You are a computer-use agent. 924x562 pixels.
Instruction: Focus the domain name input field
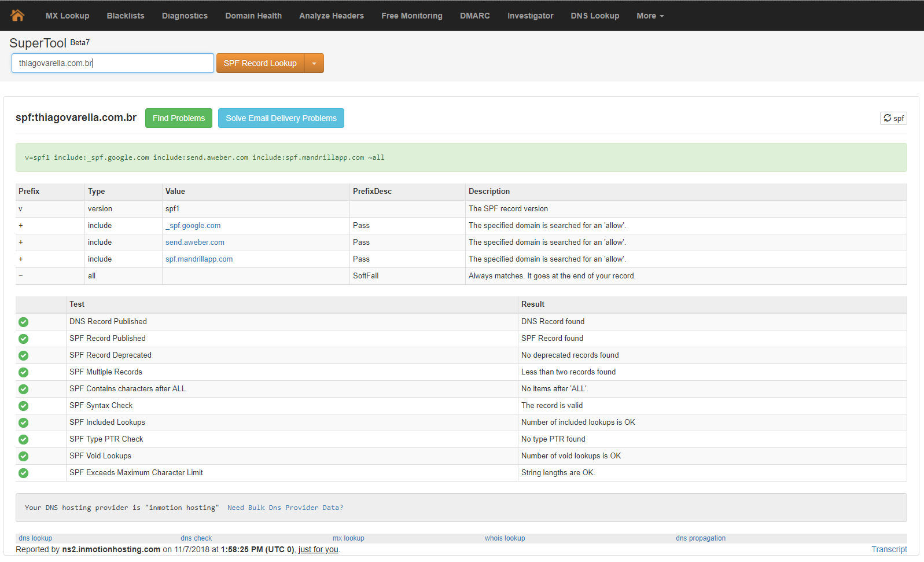pyautogui.click(x=113, y=64)
